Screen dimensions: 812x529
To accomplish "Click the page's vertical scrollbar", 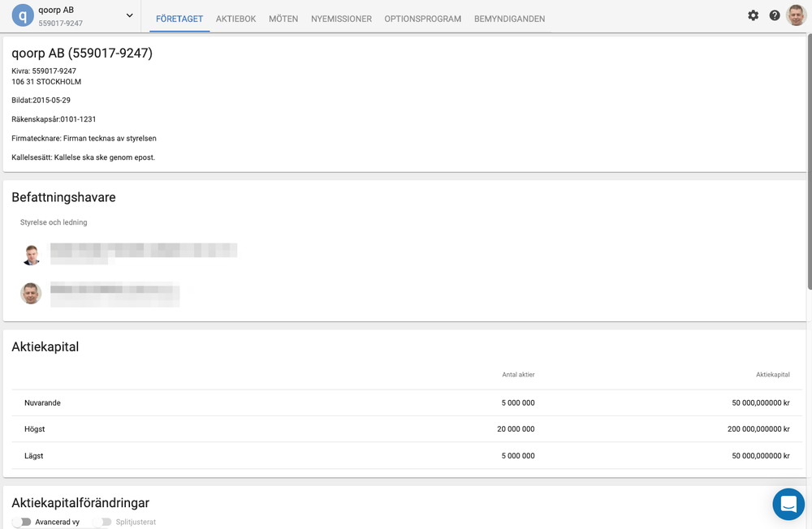I will coord(810,161).
